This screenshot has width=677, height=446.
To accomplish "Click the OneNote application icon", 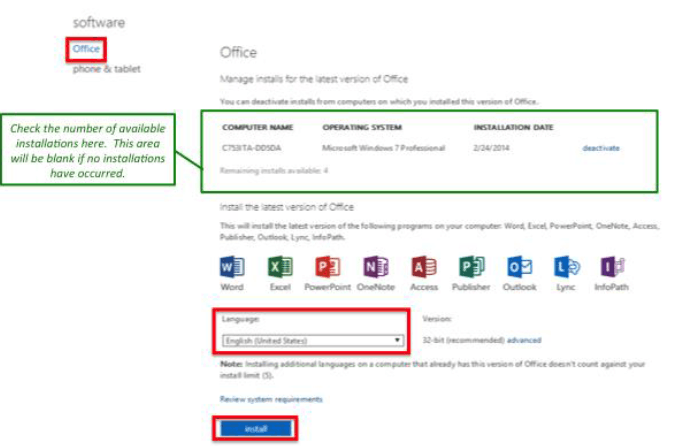I will pos(375,267).
